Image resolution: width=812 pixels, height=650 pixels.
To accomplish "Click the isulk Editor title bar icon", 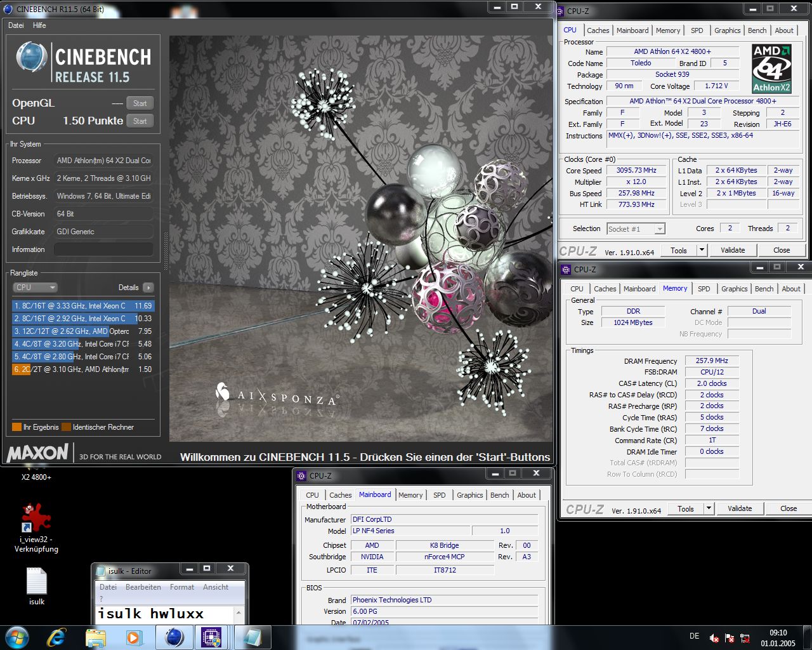I will [100, 571].
